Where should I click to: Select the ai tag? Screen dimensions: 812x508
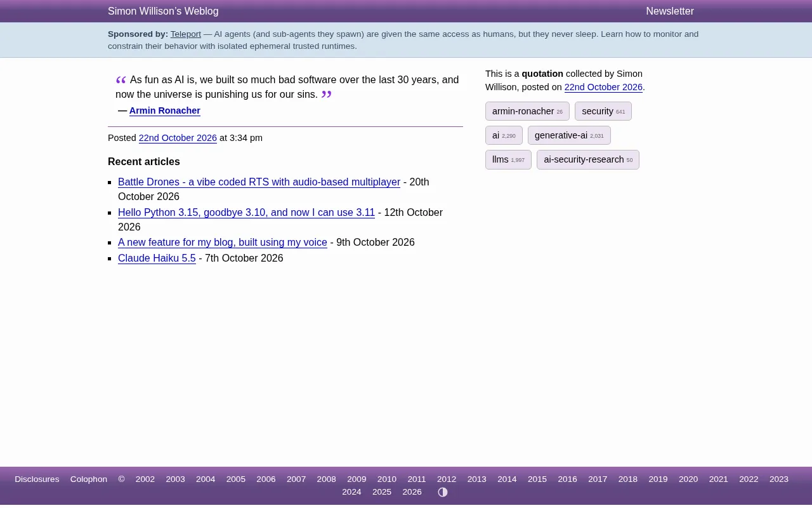[x=504, y=135]
